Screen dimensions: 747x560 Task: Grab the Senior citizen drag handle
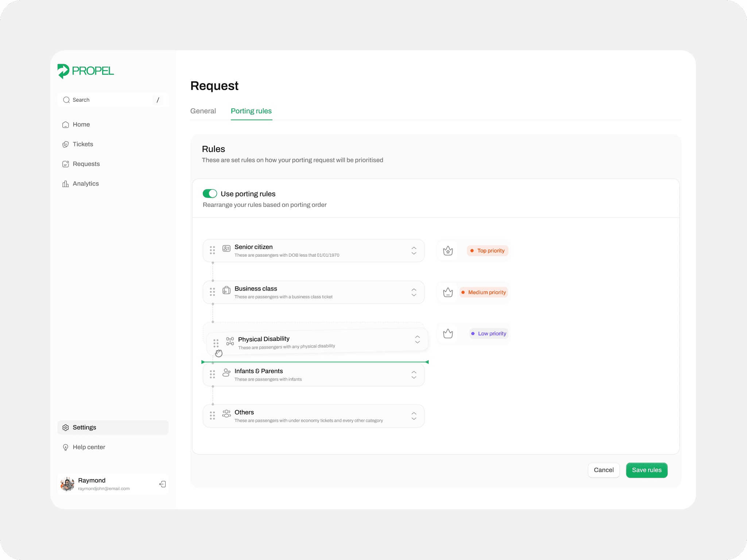pos(212,250)
